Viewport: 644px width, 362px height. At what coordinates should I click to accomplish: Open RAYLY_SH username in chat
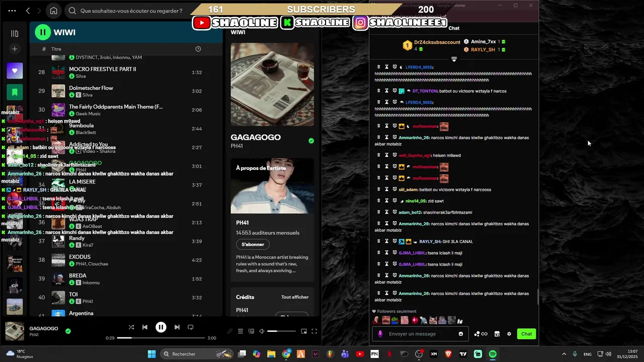tap(430, 241)
